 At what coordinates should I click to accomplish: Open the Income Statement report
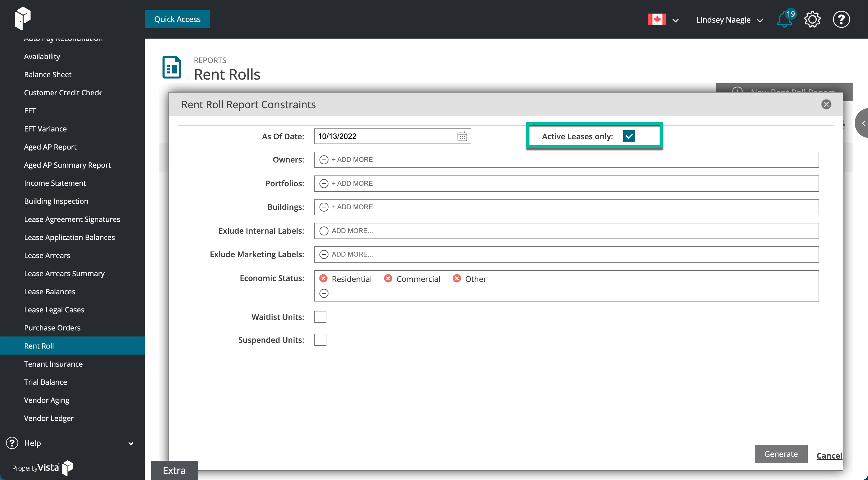55,183
